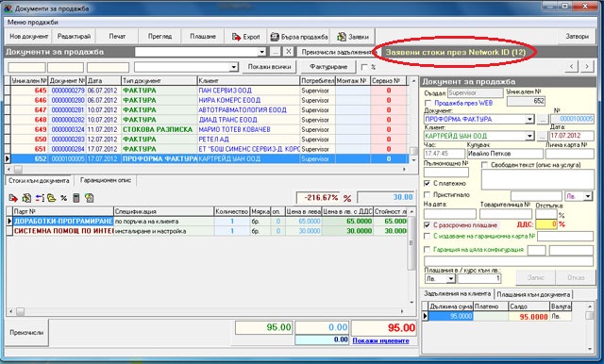Select the Плащания към документа tab

coord(533,294)
